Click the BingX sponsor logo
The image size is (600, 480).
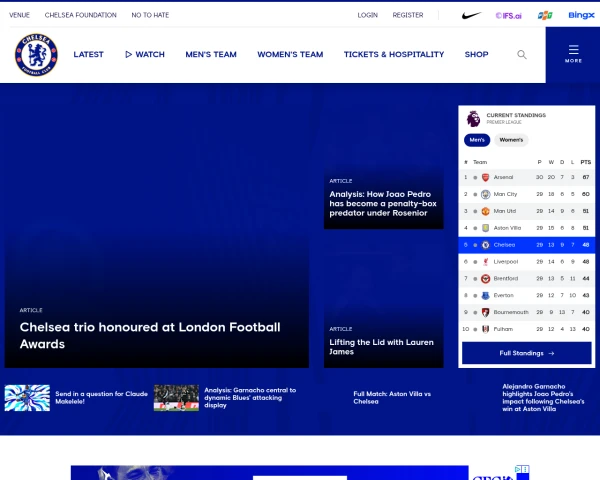click(581, 15)
